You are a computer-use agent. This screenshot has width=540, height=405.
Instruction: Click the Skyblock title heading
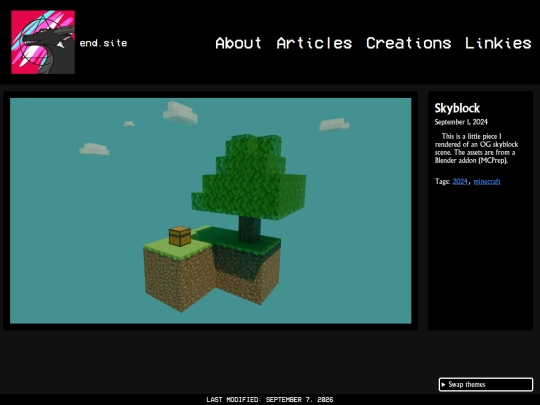(x=457, y=108)
